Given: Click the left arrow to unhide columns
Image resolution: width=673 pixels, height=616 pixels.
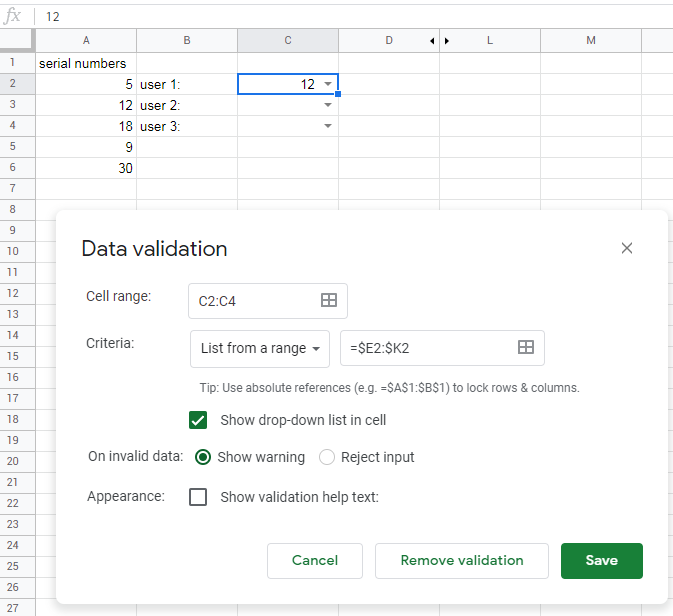Looking at the screenshot, I should (432, 41).
